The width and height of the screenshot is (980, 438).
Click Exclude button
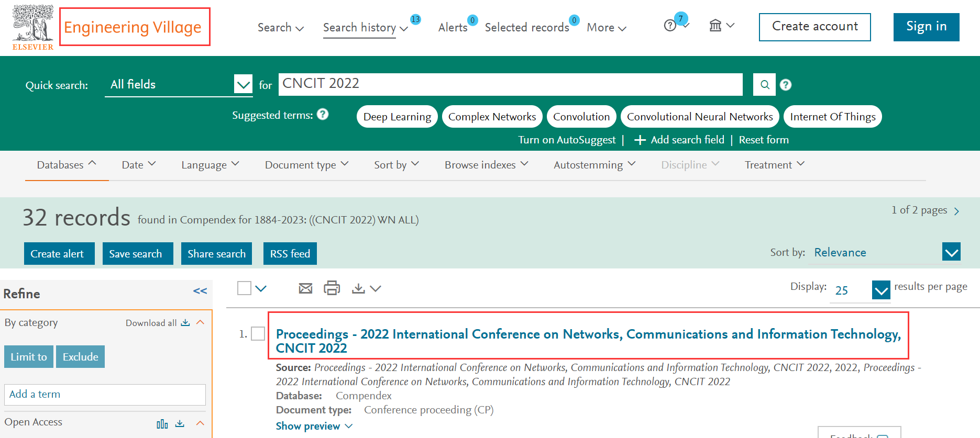tap(80, 356)
